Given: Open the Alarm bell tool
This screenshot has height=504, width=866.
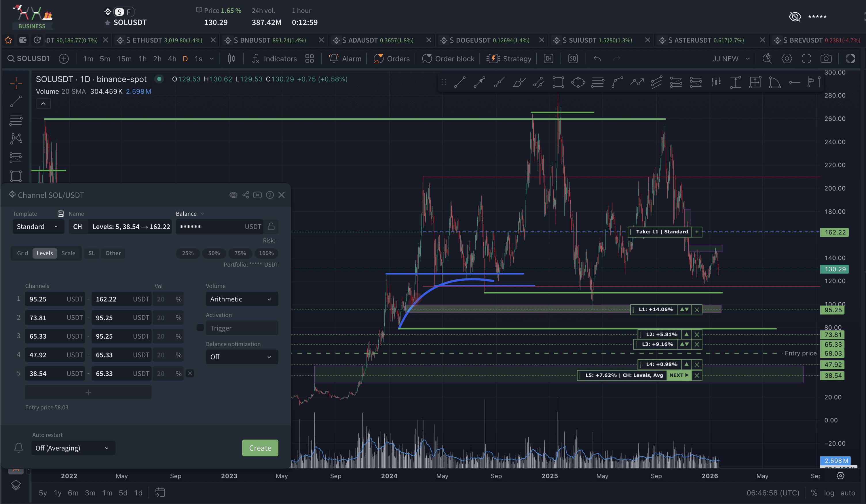Looking at the screenshot, I should 345,59.
